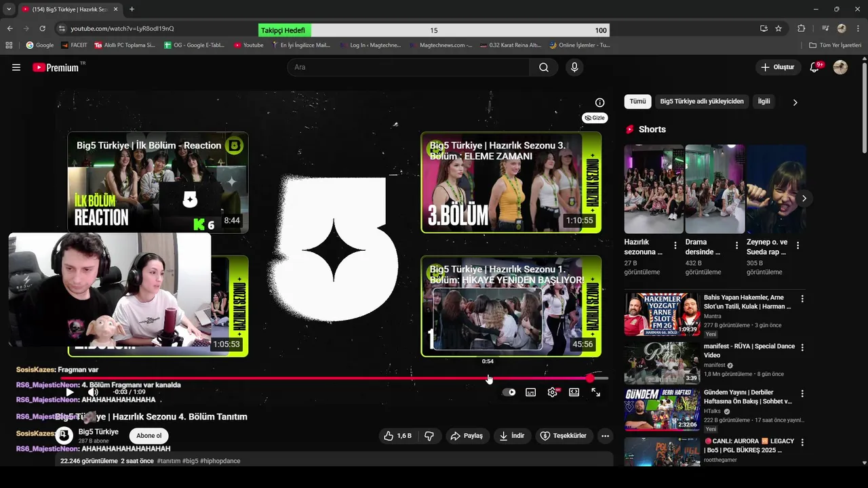
Task: Open Bahis Yapan Hakemler thumbnail
Action: click(662, 314)
